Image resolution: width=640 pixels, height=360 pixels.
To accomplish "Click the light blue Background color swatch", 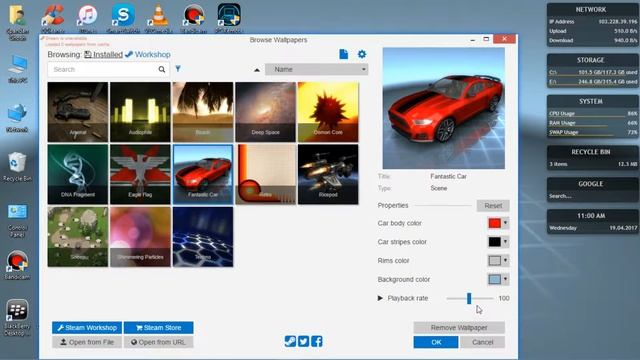I will point(494,280).
